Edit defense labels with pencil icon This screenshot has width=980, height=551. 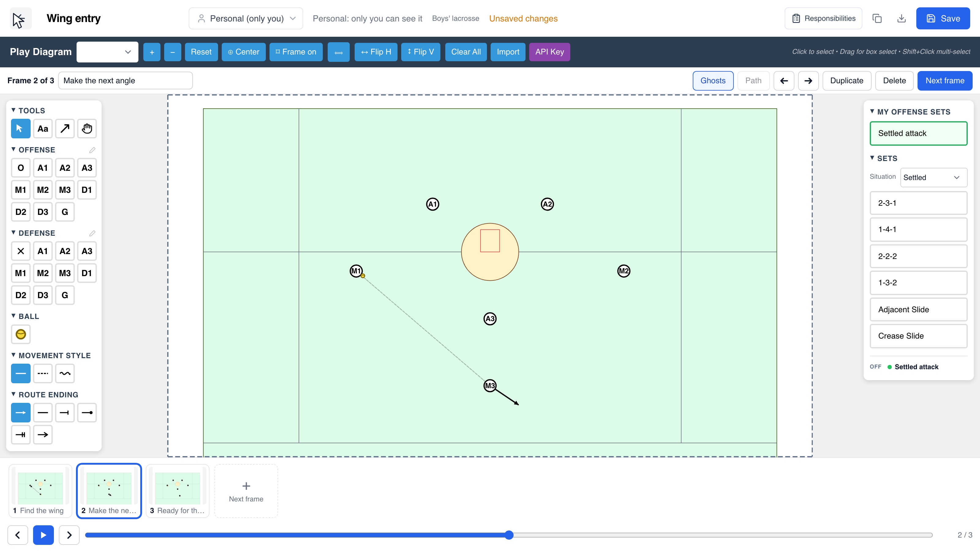[92, 233]
